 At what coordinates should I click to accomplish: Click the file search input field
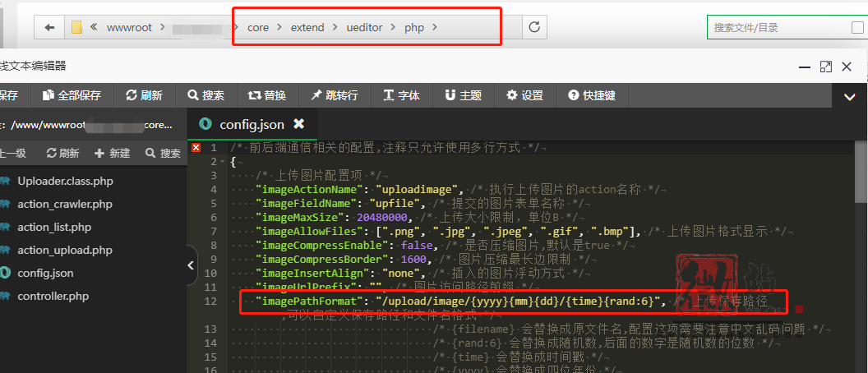779,27
